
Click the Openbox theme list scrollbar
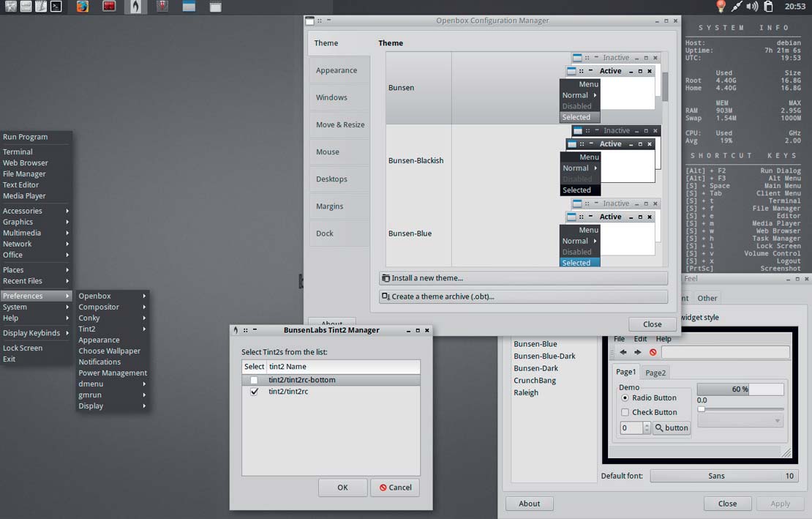pos(664,86)
